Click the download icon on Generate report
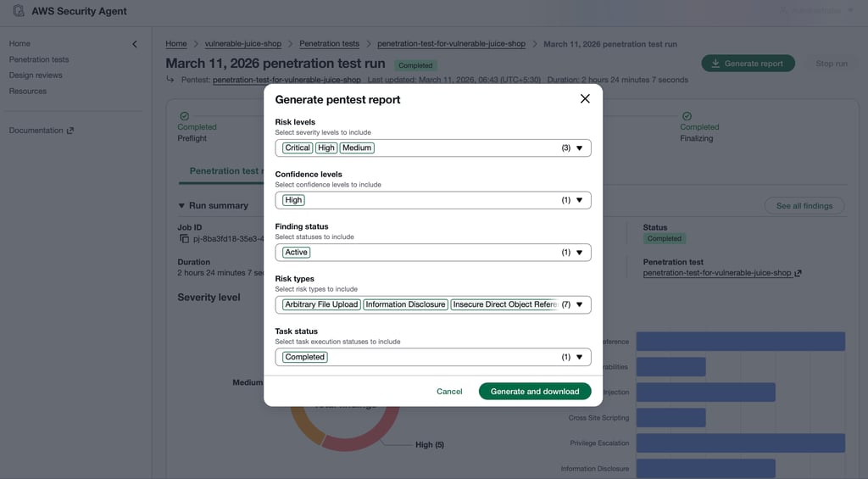The height and width of the screenshot is (479, 868). tap(715, 64)
